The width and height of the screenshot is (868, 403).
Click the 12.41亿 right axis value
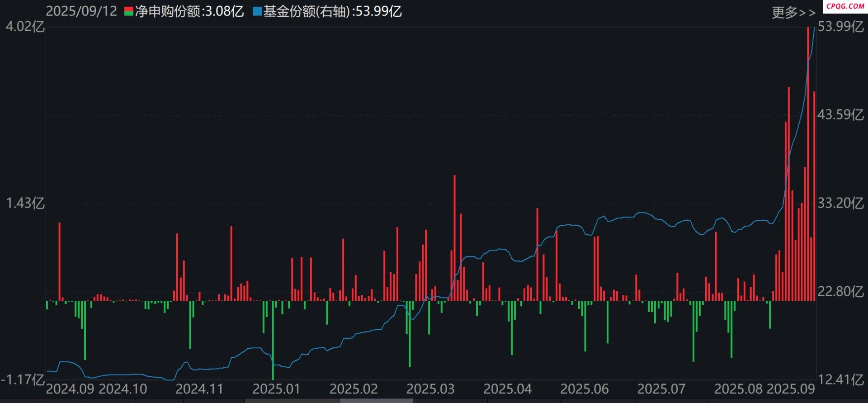pos(840,379)
